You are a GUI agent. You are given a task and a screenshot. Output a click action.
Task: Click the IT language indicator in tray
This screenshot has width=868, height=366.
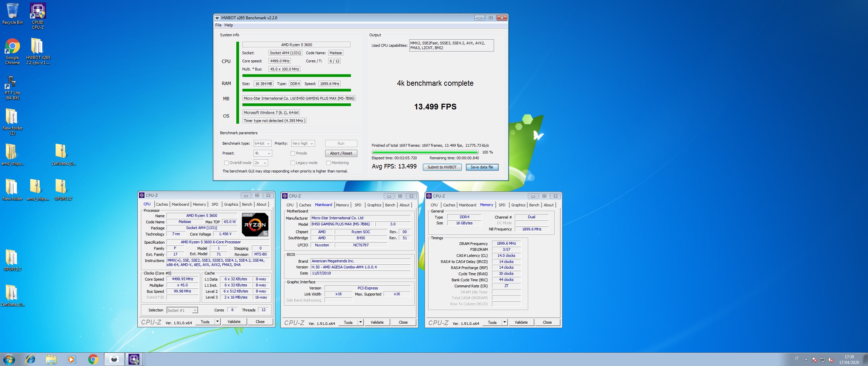[x=796, y=359]
